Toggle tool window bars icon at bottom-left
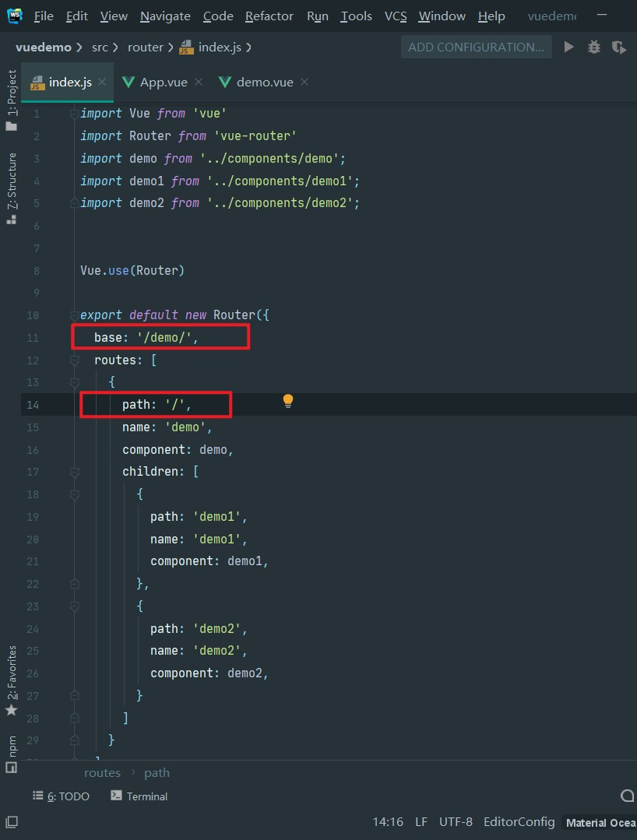Viewport: 637px width, 840px height. pos(11,821)
